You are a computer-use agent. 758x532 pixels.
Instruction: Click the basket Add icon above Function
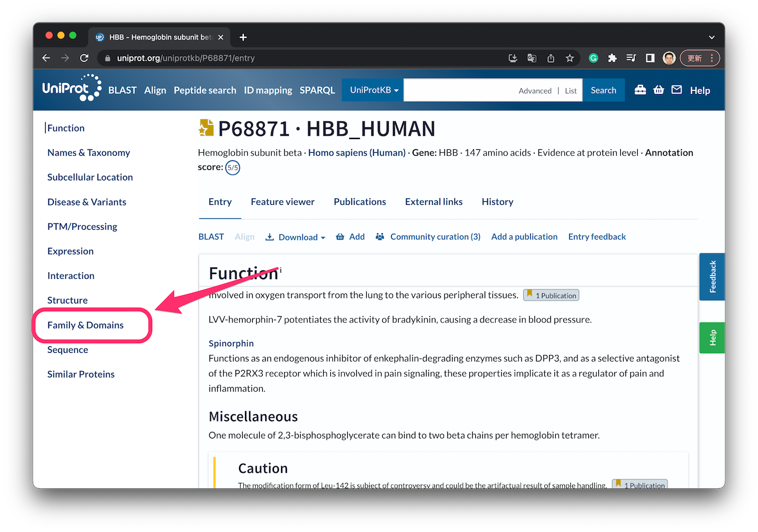click(x=340, y=236)
